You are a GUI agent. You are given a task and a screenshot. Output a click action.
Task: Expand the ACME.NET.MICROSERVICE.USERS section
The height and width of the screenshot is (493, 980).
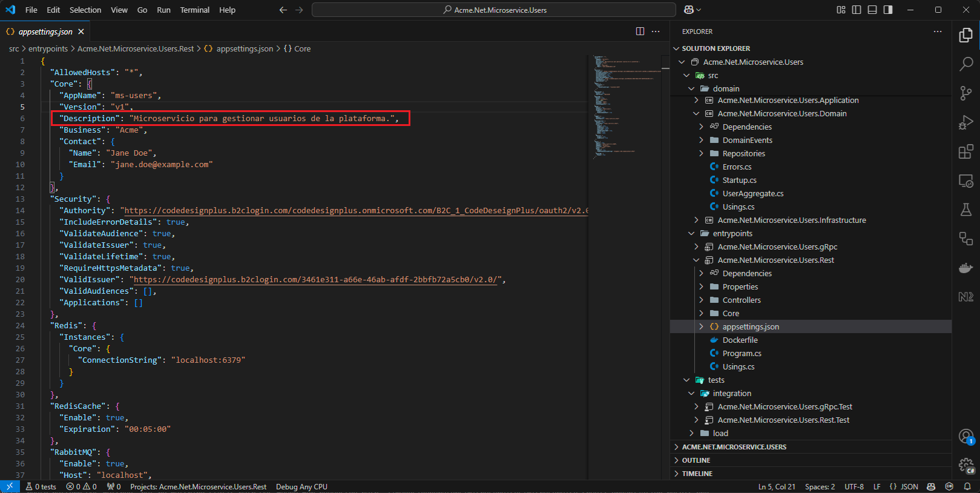(734, 447)
